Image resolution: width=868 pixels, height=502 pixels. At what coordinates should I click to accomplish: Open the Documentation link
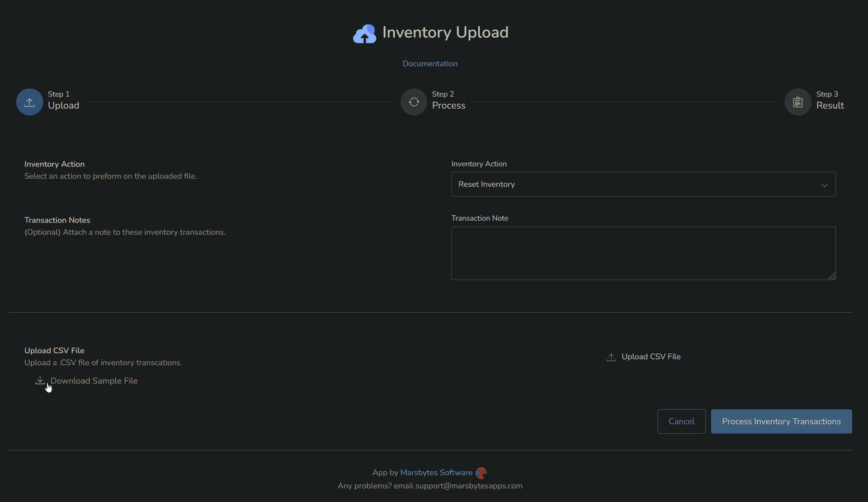coord(430,63)
